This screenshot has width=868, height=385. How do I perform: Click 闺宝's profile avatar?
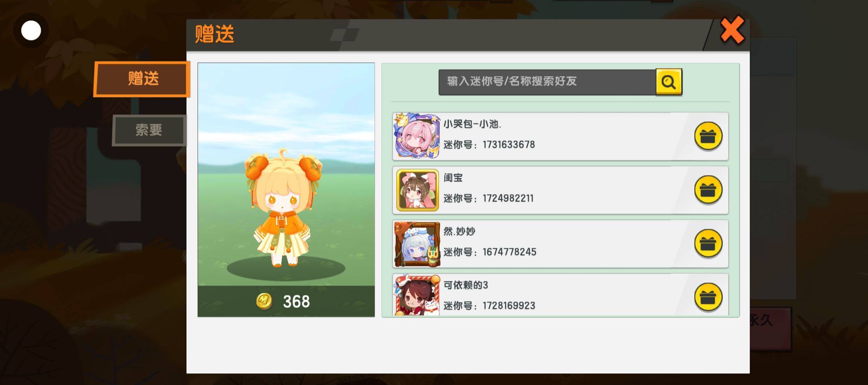click(417, 190)
